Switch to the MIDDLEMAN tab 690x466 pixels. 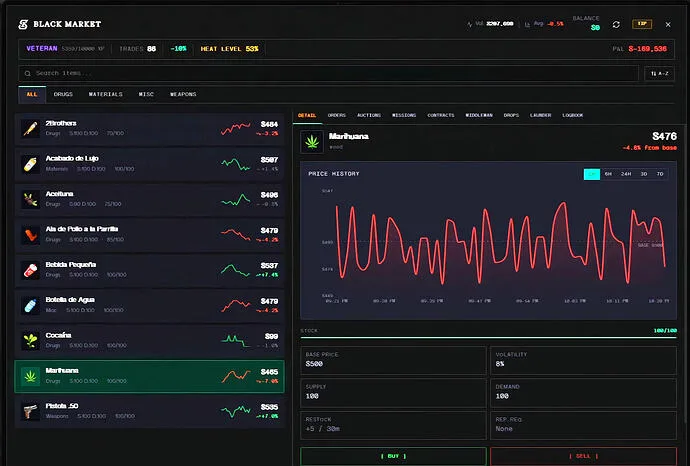coord(479,115)
